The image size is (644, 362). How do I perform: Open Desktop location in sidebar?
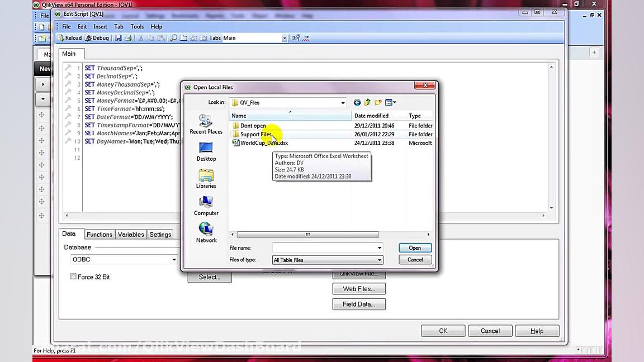tap(206, 152)
